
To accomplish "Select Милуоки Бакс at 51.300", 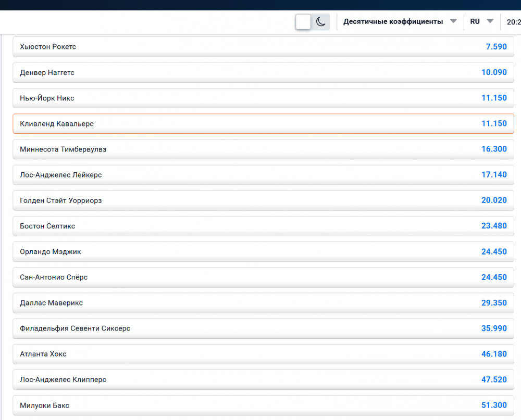I will [263, 405].
